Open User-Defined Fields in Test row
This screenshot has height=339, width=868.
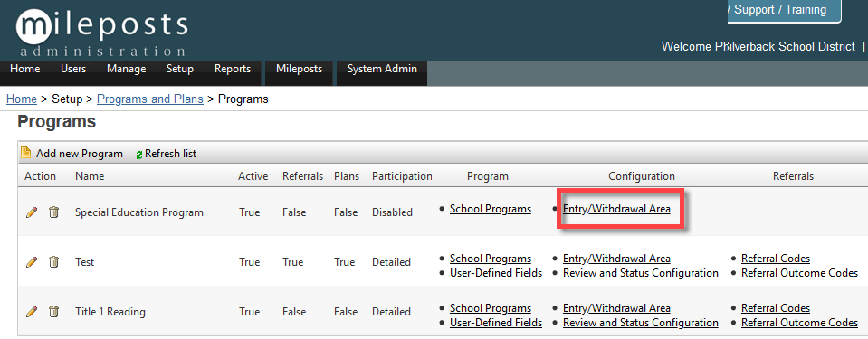click(496, 273)
